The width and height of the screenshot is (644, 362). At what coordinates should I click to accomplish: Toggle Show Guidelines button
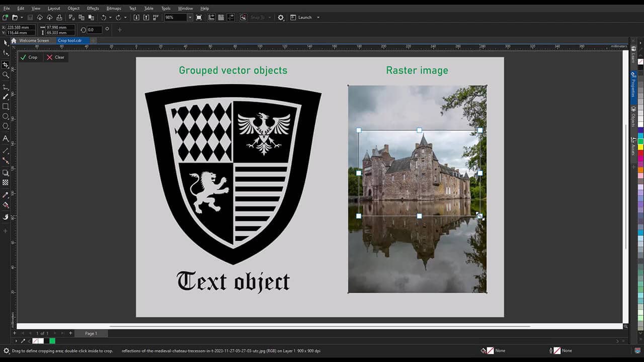tap(231, 17)
